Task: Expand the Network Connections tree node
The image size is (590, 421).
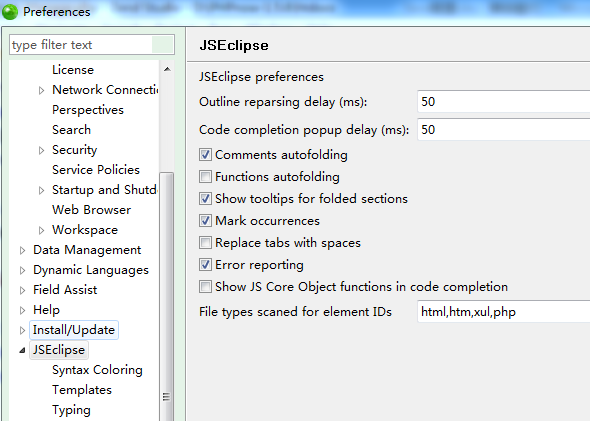Action: click(x=41, y=90)
